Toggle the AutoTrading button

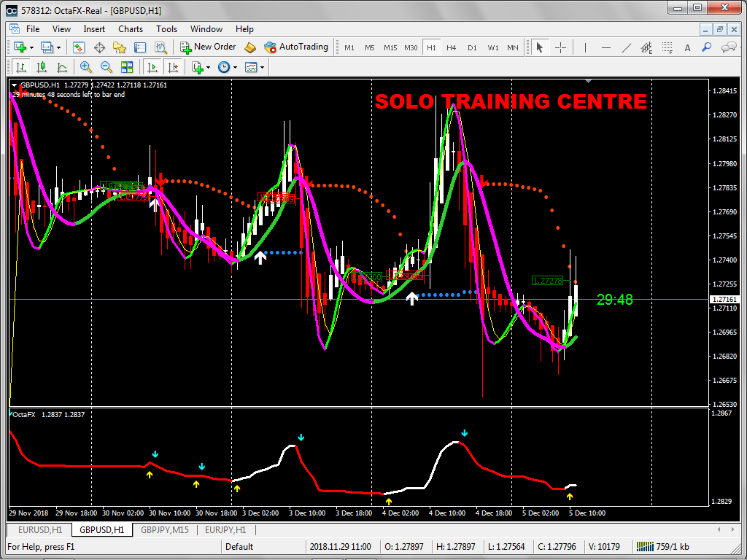pos(296,47)
